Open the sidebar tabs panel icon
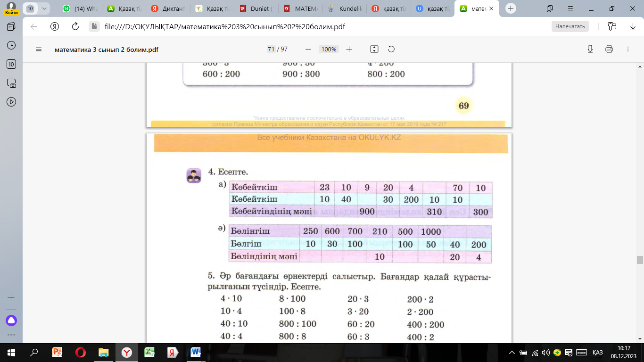The width and height of the screenshot is (644, 362). (11, 26)
